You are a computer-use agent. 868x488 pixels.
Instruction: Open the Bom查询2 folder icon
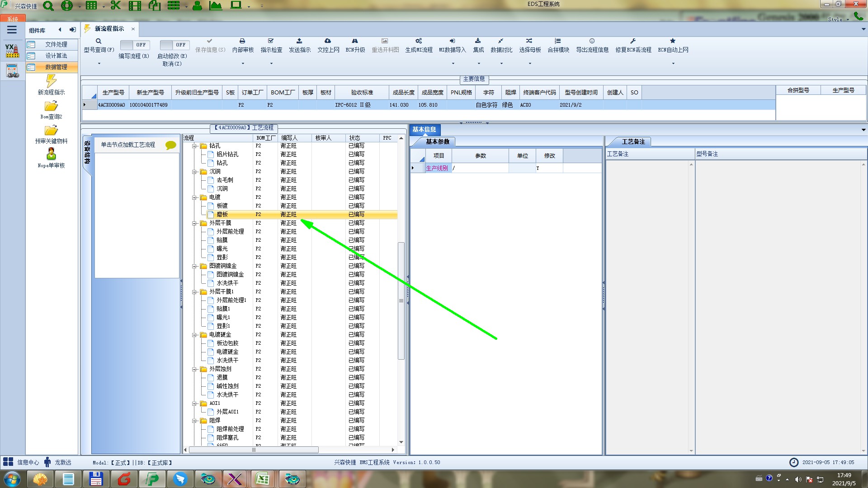51,106
